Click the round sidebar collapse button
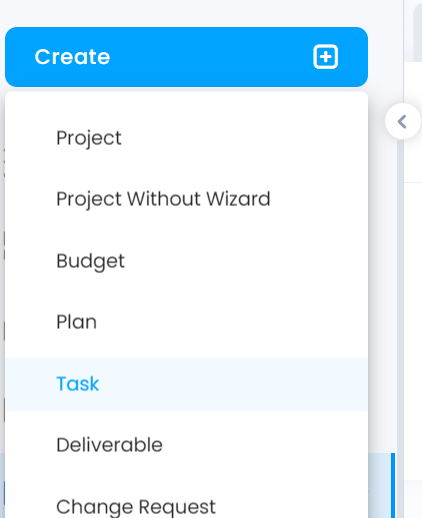 tap(403, 121)
